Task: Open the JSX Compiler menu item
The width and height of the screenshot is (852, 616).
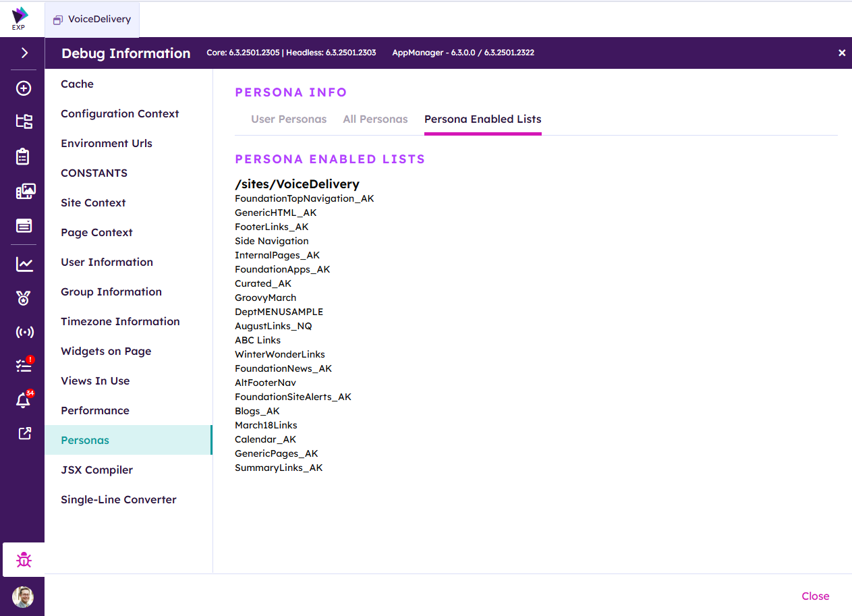Action: [x=96, y=470]
